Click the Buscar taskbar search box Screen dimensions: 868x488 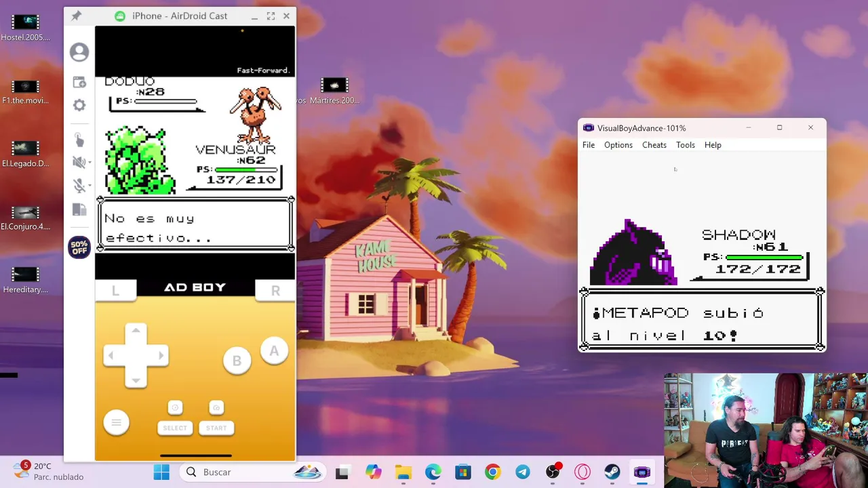252,472
